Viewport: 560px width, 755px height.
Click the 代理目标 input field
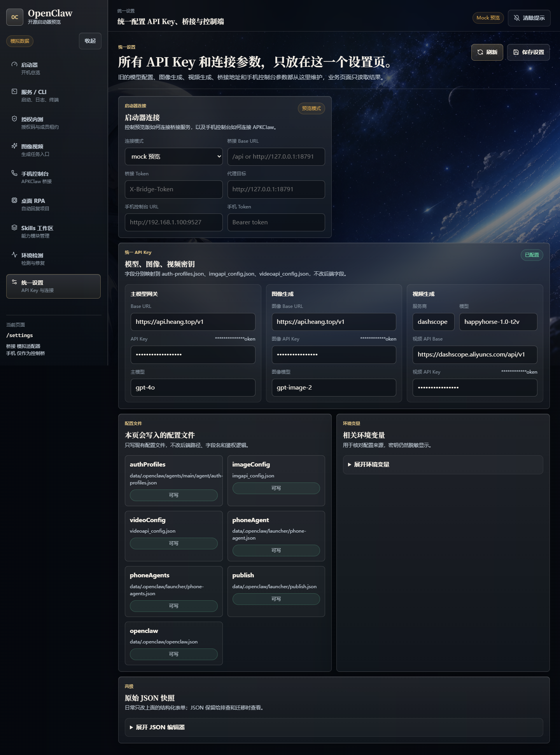[276, 189]
